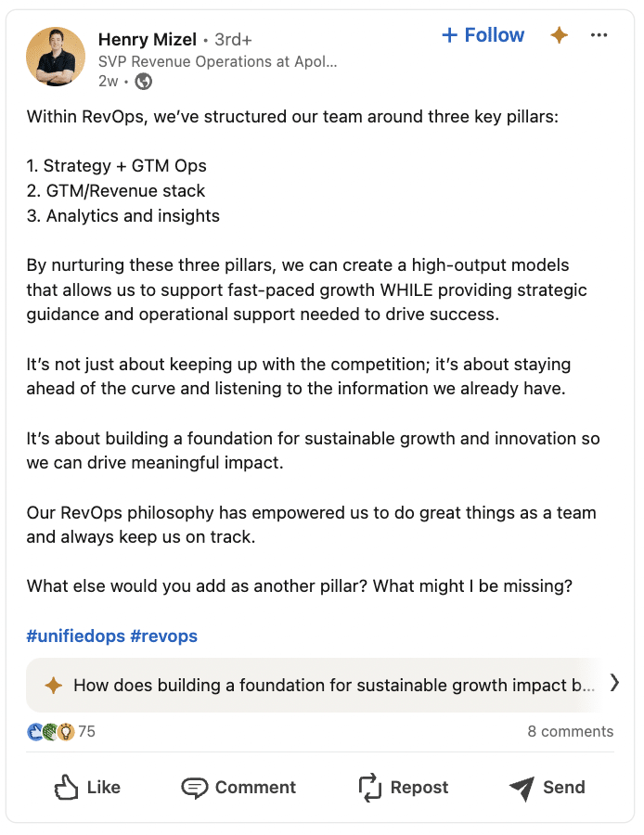
Task: Click the sparkle icon in the AI question bar
Action: [x=53, y=685]
